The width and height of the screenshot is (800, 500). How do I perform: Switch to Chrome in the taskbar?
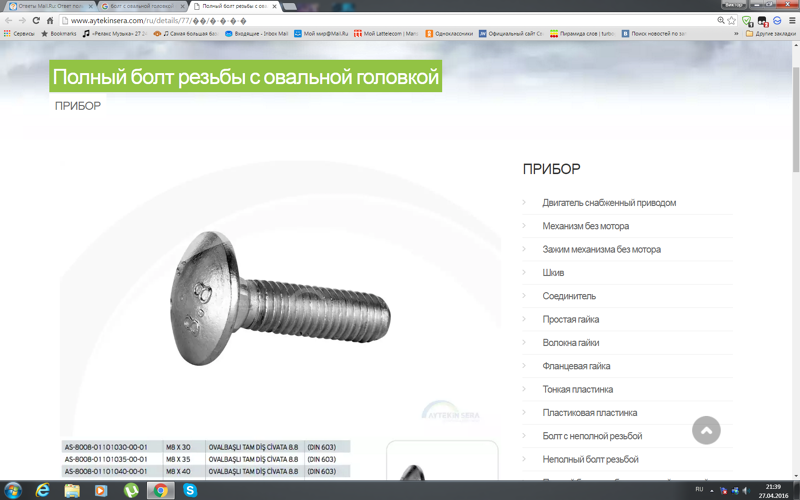pyautogui.click(x=161, y=490)
